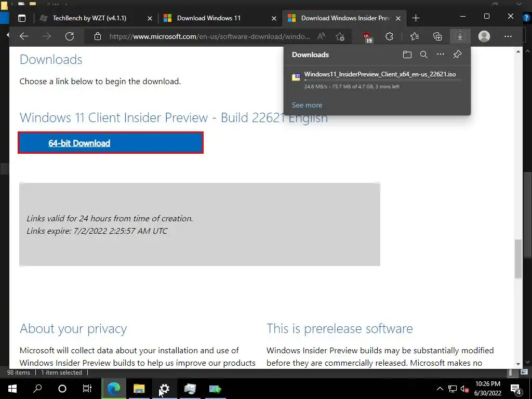The height and width of the screenshot is (399, 532).
Task: Add this page to favorites
Action: (340, 36)
